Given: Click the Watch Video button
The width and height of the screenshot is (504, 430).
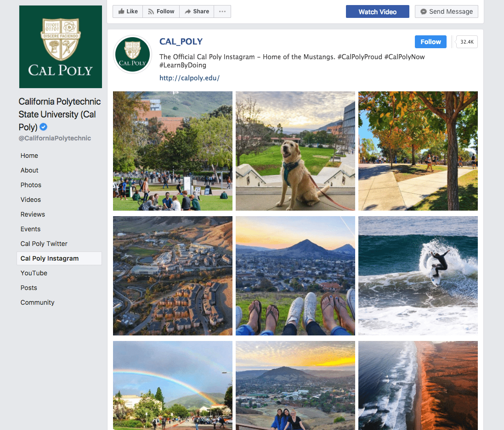Looking at the screenshot, I should tap(377, 11).
